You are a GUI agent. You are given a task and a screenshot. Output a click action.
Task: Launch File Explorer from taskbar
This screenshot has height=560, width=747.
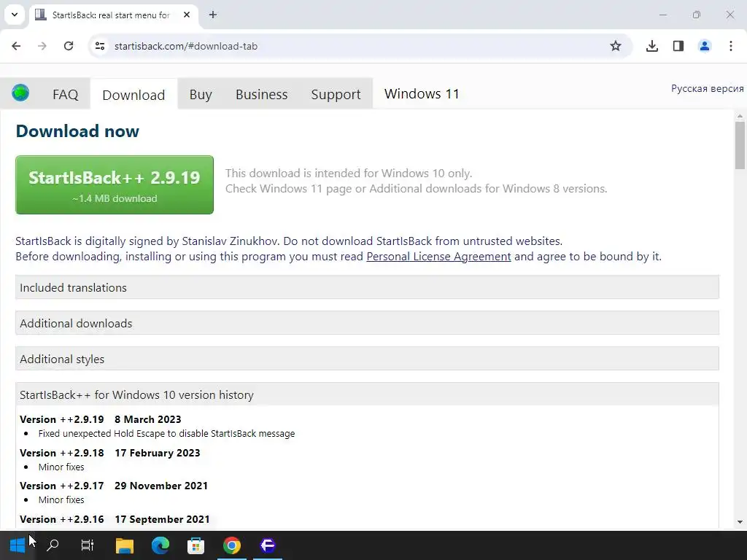tap(125, 545)
